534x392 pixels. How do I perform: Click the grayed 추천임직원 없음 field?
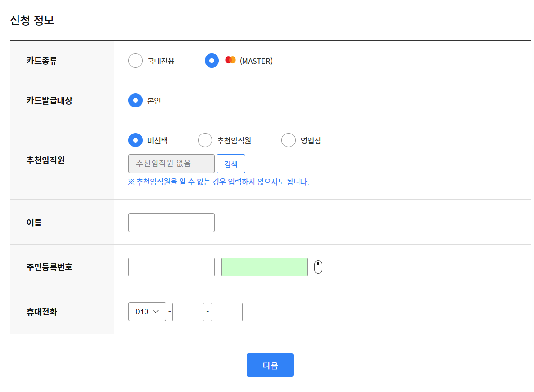[171, 163]
